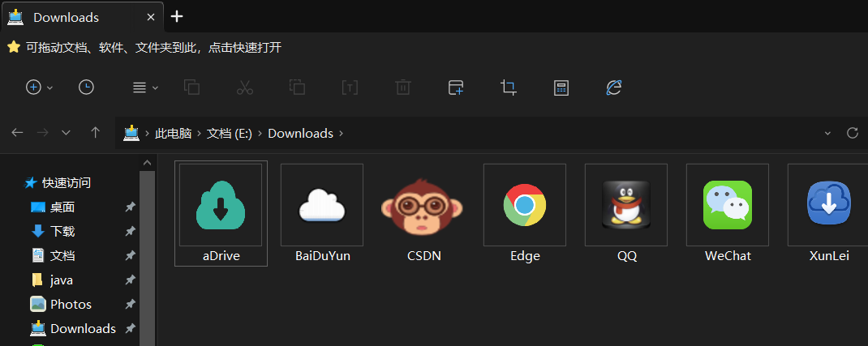Viewport: 868px width, 346px height.
Task: Close the Downloads tab
Action: point(151,17)
